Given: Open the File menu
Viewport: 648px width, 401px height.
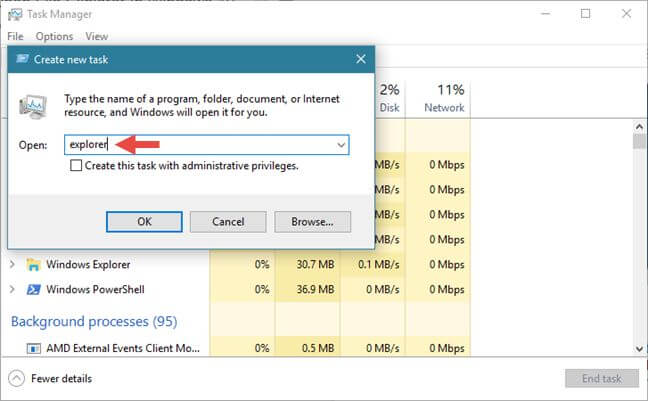Looking at the screenshot, I should 15,36.
